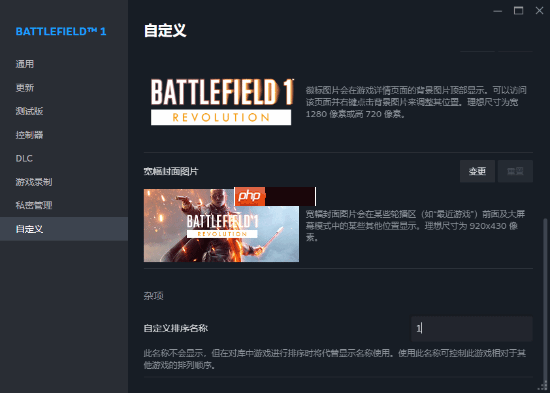Screen dimensions: 550x393
Task: Maximize the properties window
Action: (518, 11)
